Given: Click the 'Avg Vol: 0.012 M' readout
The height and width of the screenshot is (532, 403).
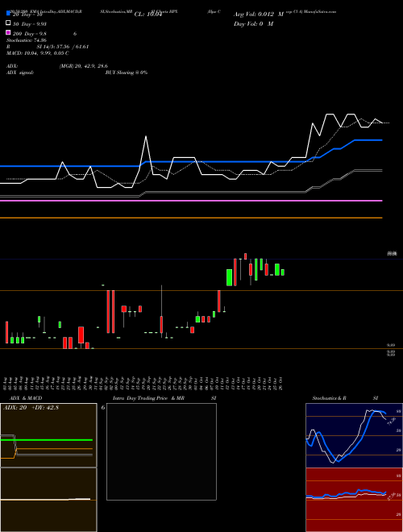Looking at the screenshot, I should (x=259, y=15).
